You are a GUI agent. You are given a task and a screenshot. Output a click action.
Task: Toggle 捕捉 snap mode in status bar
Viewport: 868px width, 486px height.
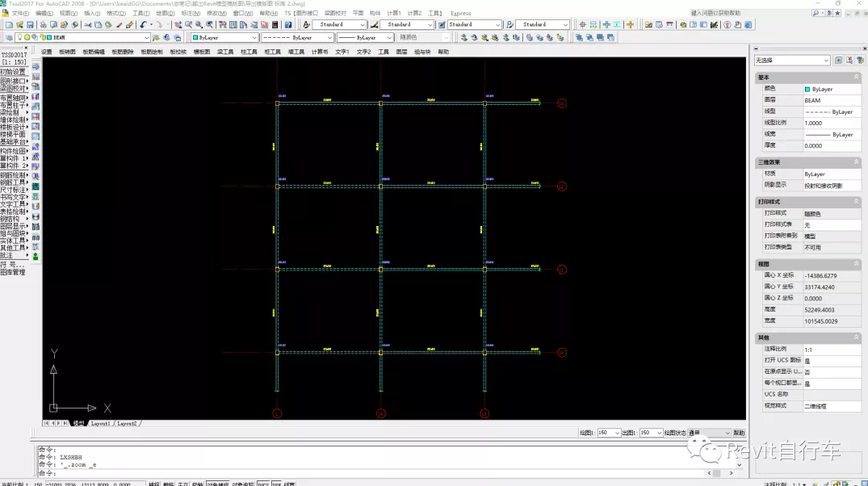click(x=153, y=484)
